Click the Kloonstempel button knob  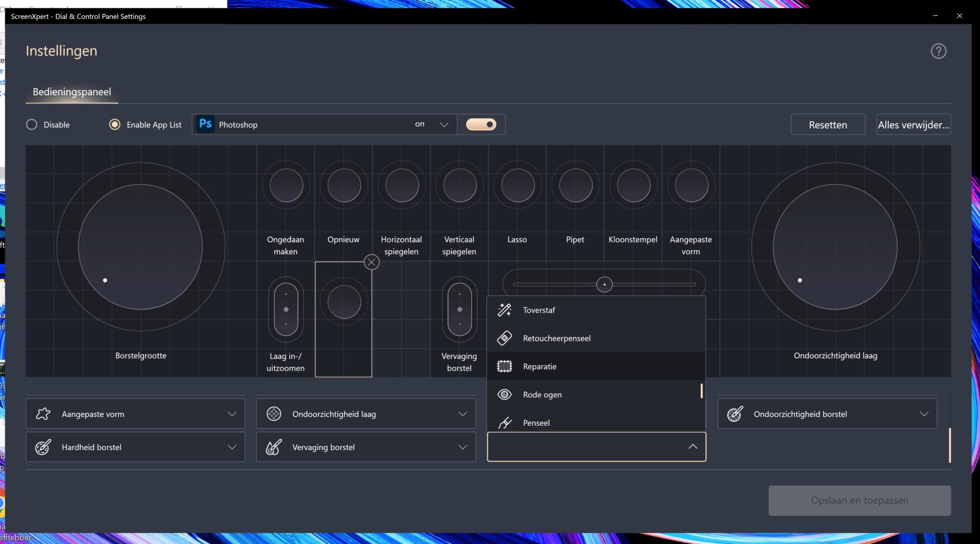633,186
